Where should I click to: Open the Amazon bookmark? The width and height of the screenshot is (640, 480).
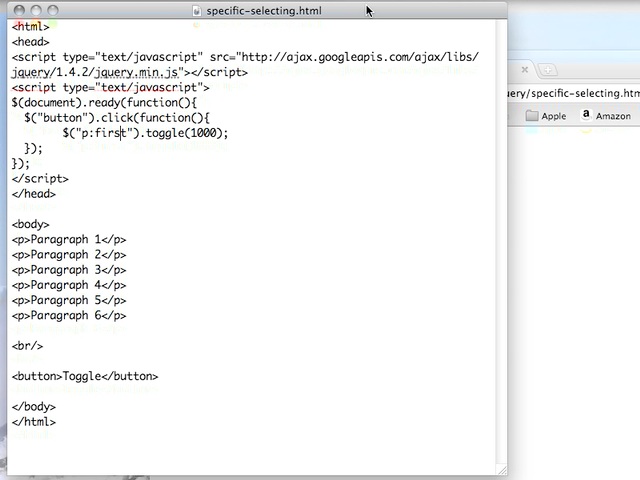606,116
